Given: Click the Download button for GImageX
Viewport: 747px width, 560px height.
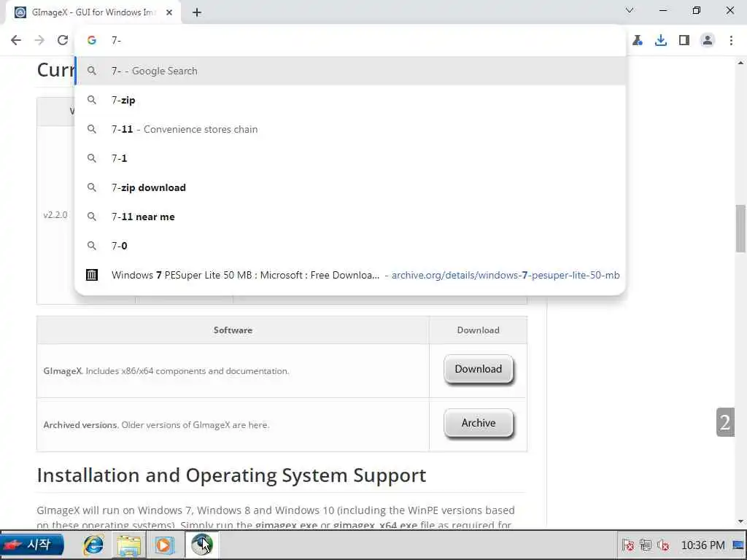Looking at the screenshot, I should tap(479, 369).
